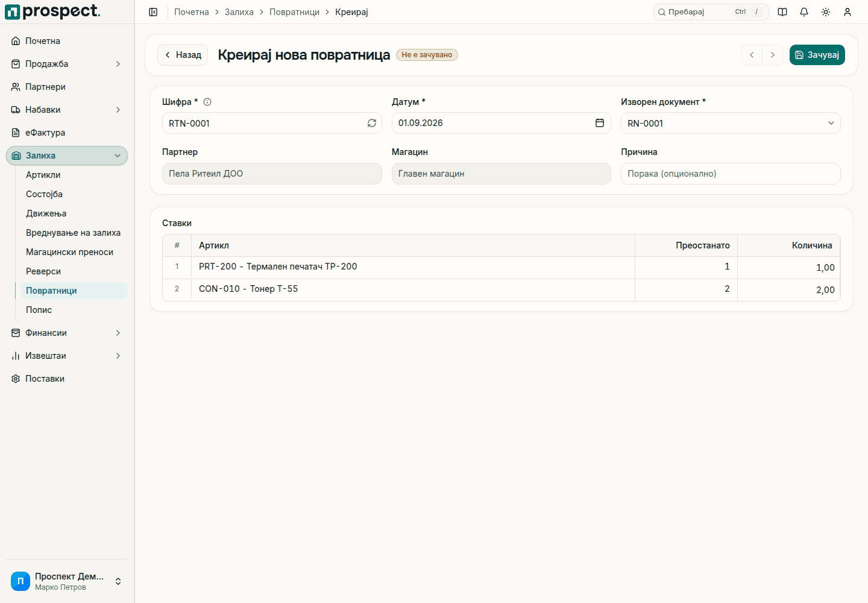Edit quantity 1,00 for PRT-200
868x603 pixels.
click(789, 268)
